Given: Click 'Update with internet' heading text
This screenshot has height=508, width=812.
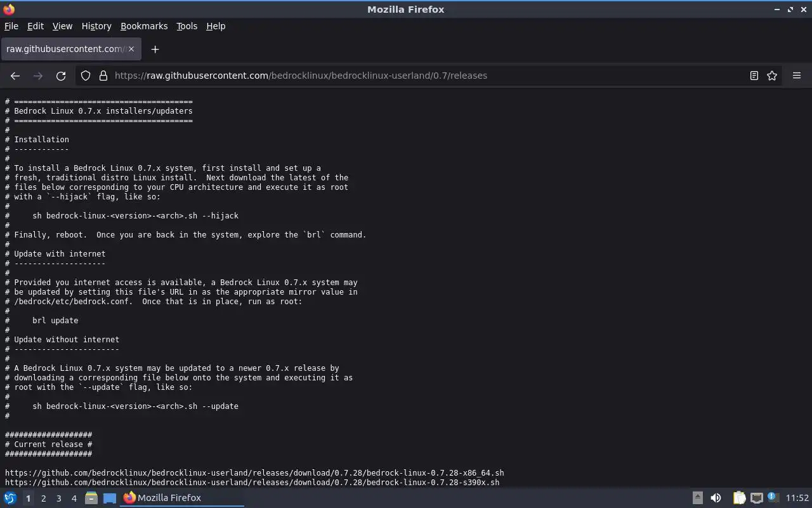Looking at the screenshot, I should pos(60,254).
